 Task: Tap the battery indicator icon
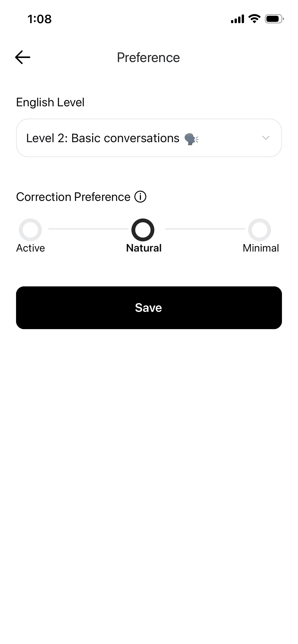coord(274,19)
